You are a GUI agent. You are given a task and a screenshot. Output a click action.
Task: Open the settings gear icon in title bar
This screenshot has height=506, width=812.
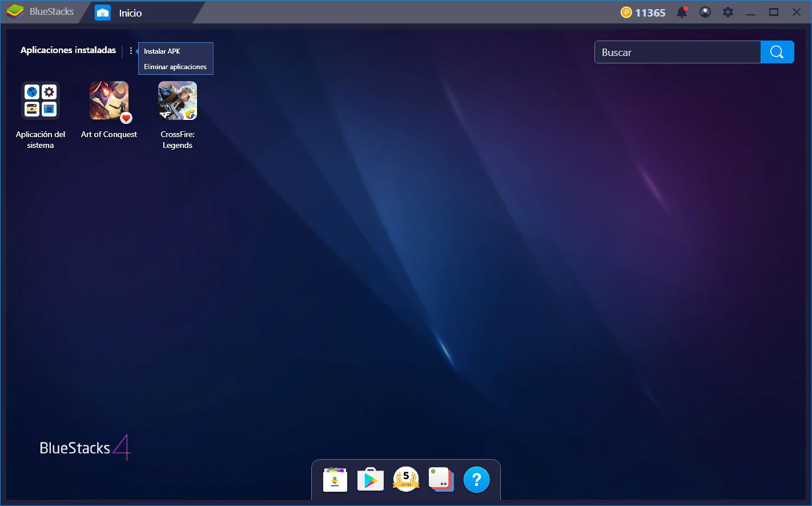pyautogui.click(x=728, y=12)
